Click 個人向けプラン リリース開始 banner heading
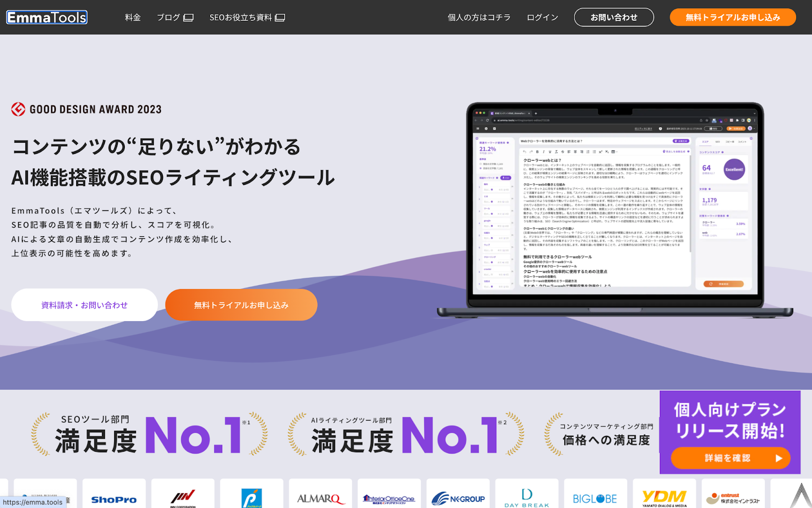Viewport: 812px width, 508px height. coord(730,420)
